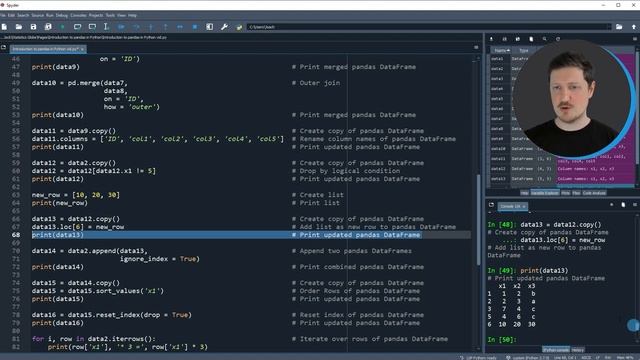Click editor vertical scrollbar handle
Viewport: 640px width, 360px height.
pyautogui.click(x=478, y=219)
